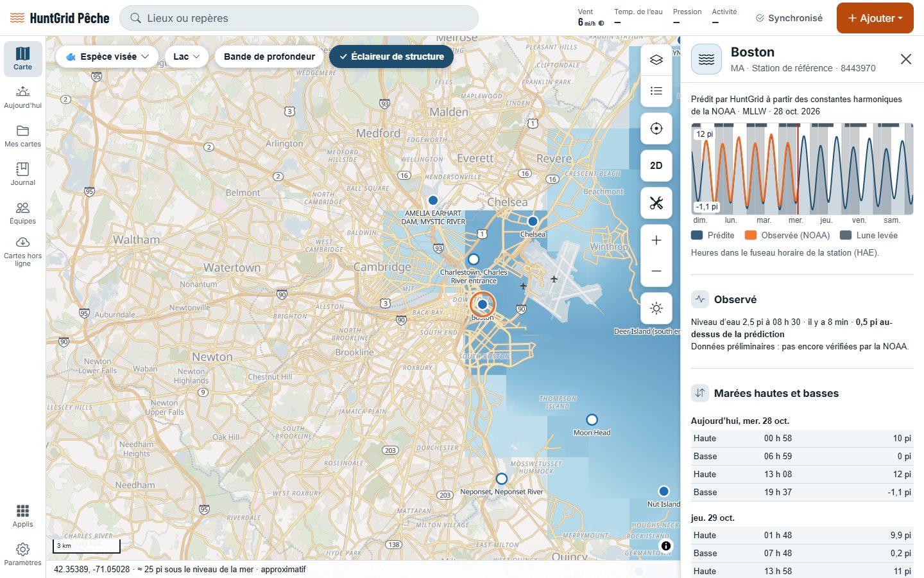Toggle Lune levée legend item

coord(869,235)
